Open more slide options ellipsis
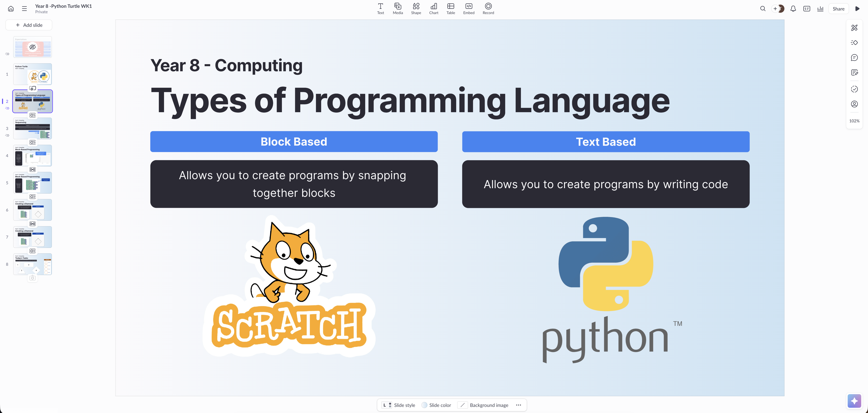The width and height of the screenshot is (868, 413). [519, 405]
